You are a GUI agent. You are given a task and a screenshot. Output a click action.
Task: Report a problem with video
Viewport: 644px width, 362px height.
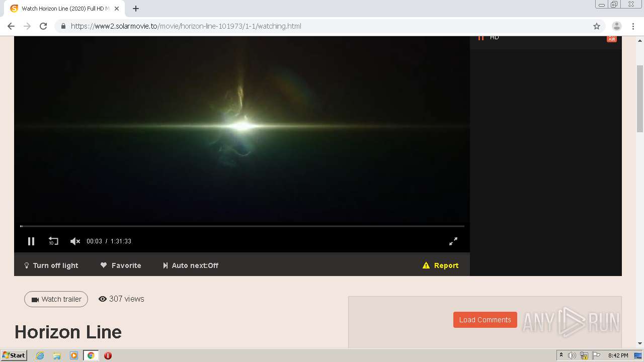[x=441, y=265]
